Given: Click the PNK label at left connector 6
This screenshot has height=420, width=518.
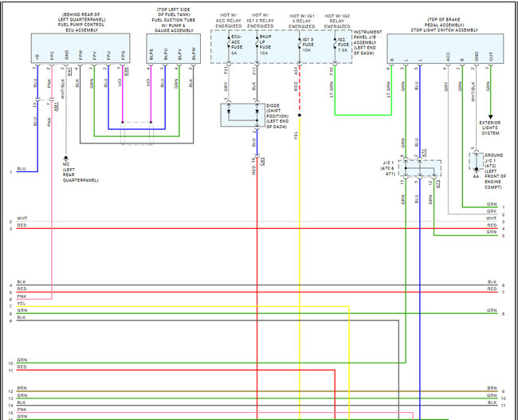Looking at the screenshot, I should 22,296.
